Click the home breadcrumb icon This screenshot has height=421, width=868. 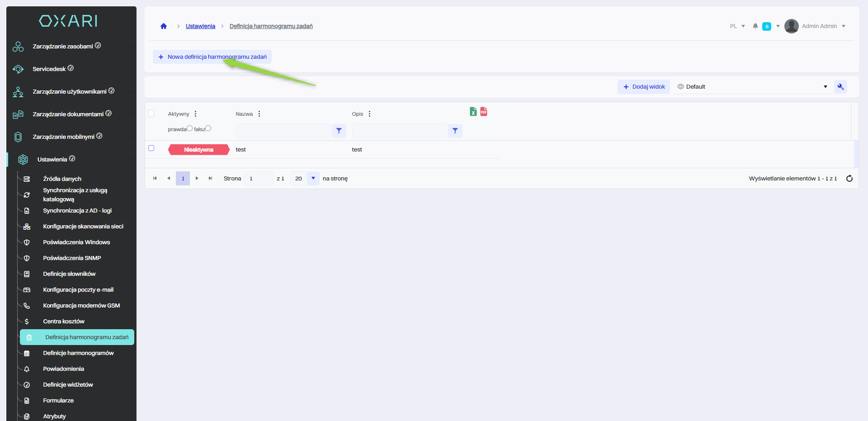(164, 26)
